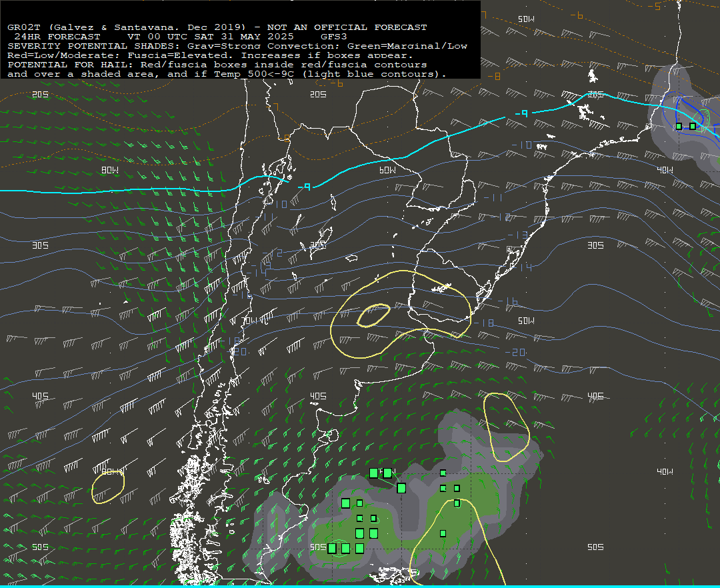This screenshot has height=588, width=720.
Task: Click the yellow oval contour near 40S Atlantic
Action: [507, 427]
